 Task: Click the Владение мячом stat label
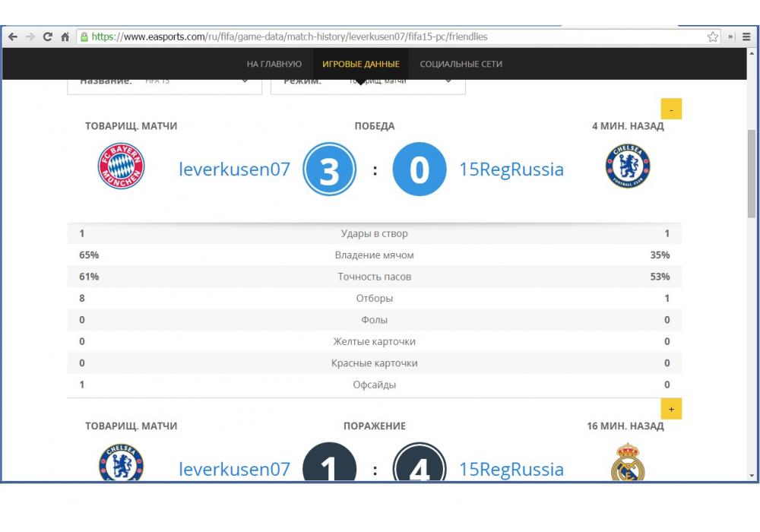(374, 255)
